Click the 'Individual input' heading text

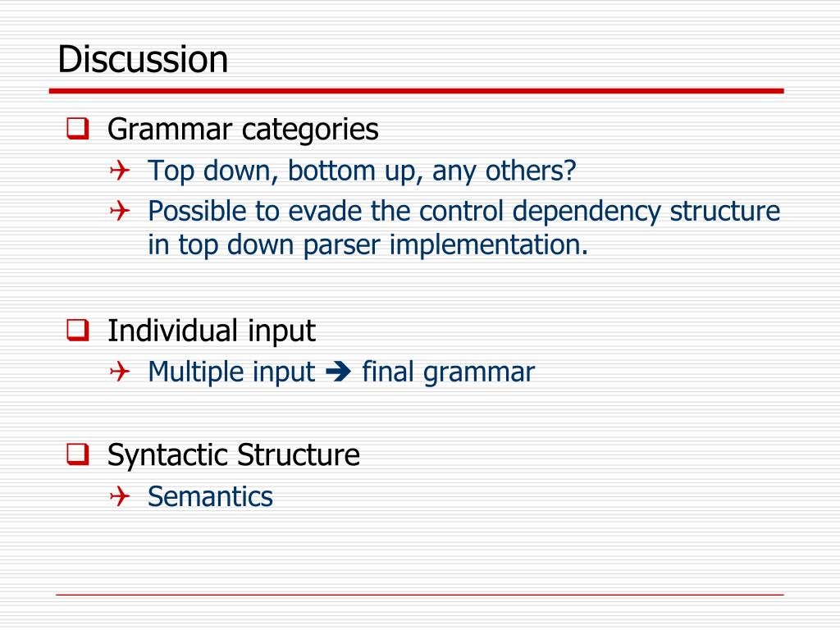pyautogui.click(x=211, y=331)
